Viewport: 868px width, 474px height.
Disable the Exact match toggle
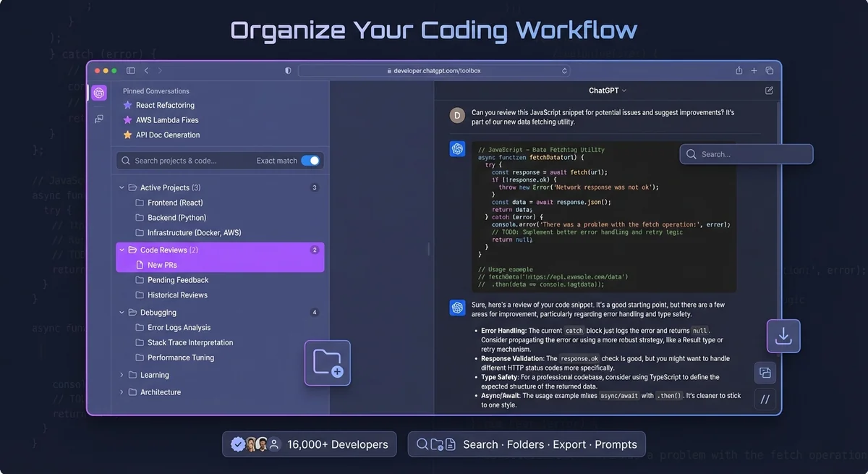pos(310,160)
